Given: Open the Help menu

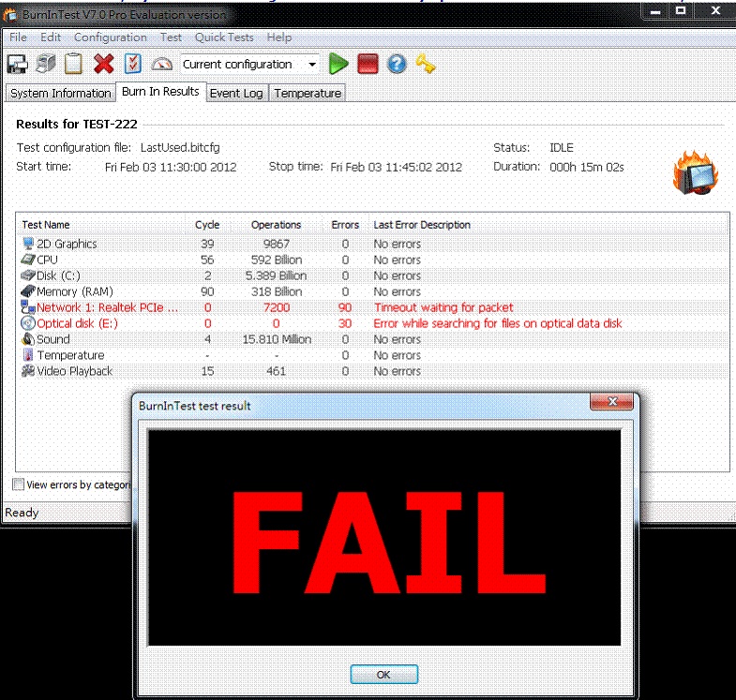Looking at the screenshot, I should pyautogui.click(x=279, y=37).
